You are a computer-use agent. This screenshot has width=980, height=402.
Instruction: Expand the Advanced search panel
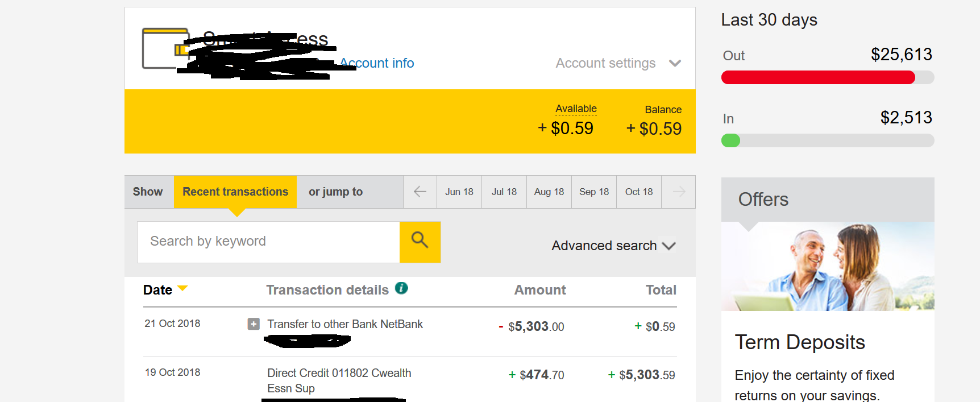613,246
